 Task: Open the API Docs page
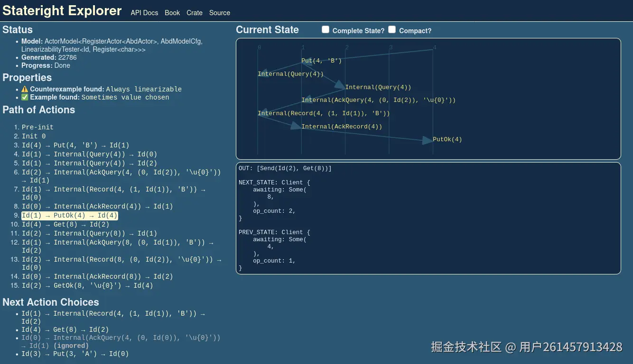point(144,13)
